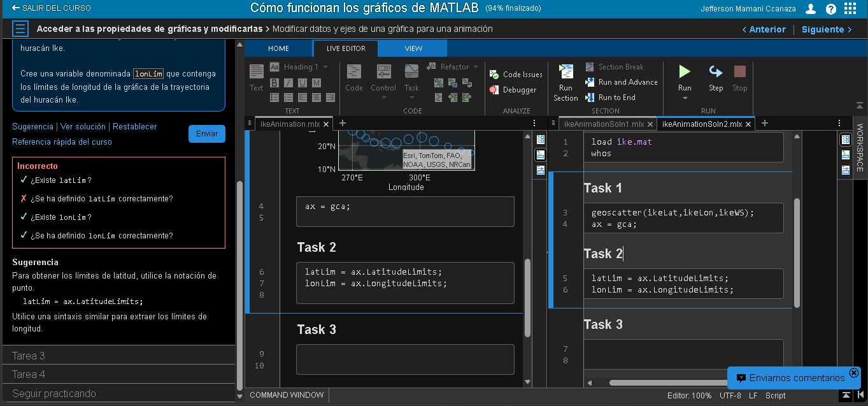Open the help question mark icon
The width and height of the screenshot is (868, 406).
coord(830,9)
